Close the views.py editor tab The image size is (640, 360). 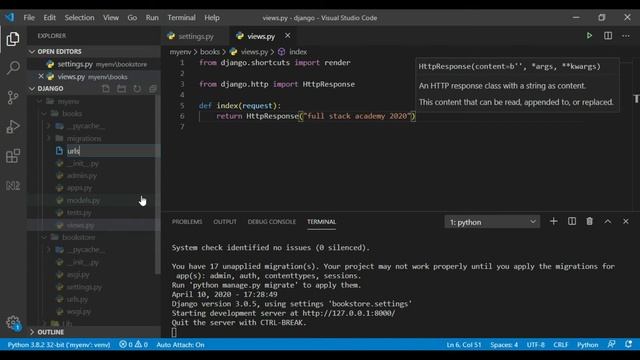(288, 36)
